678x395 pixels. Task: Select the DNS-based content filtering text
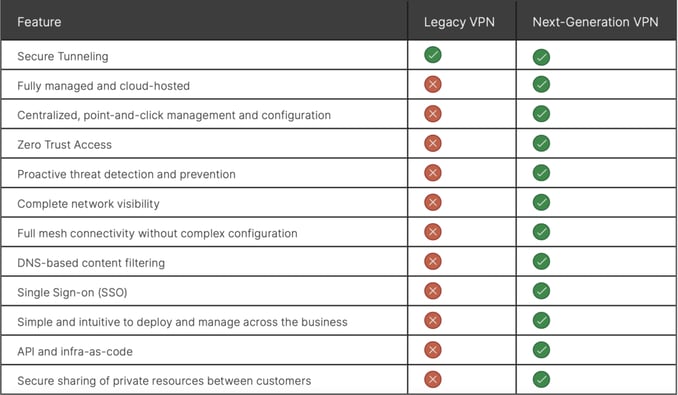(91, 263)
